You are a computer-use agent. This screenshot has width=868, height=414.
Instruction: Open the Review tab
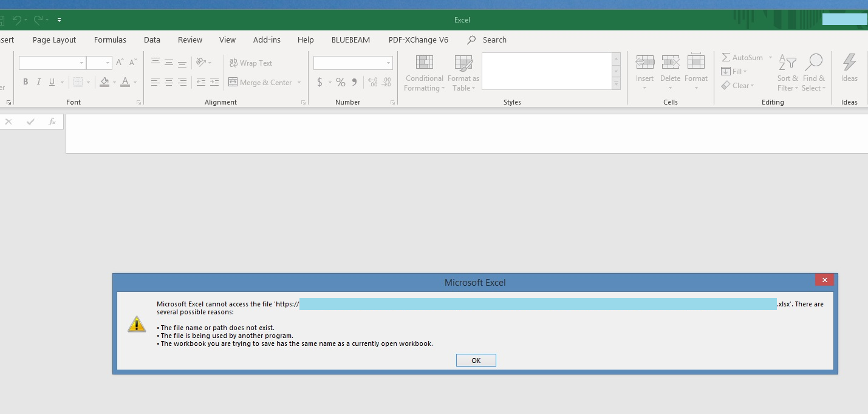tap(190, 40)
